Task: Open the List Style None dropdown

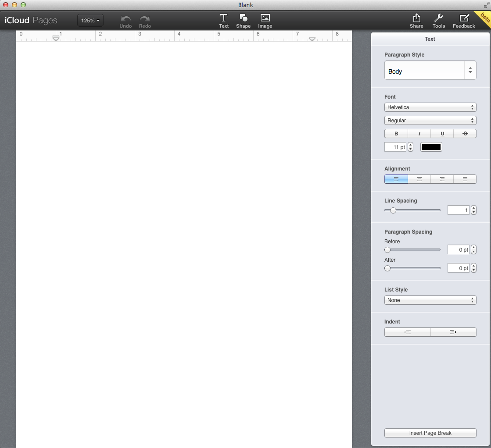Action: coord(430,300)
